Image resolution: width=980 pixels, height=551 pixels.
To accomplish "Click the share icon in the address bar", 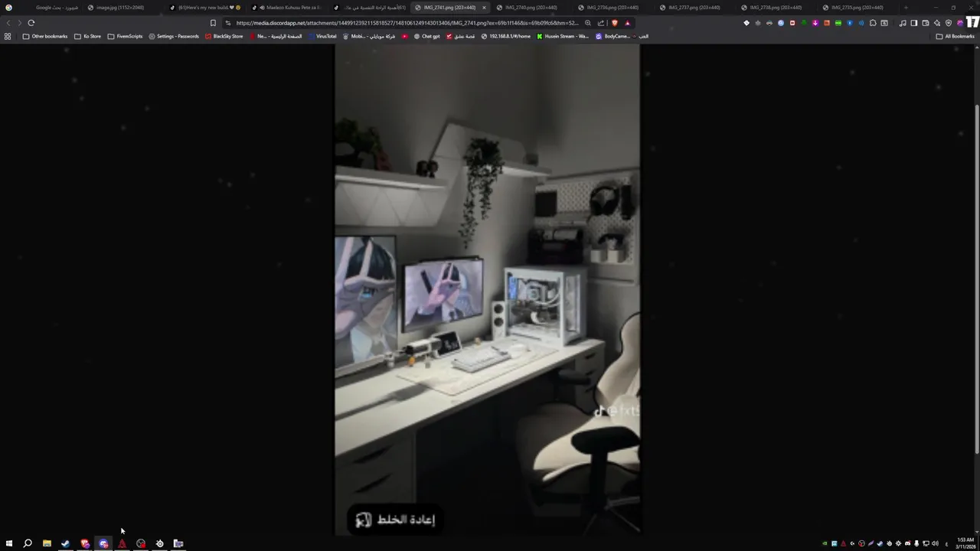I will 601,23.
